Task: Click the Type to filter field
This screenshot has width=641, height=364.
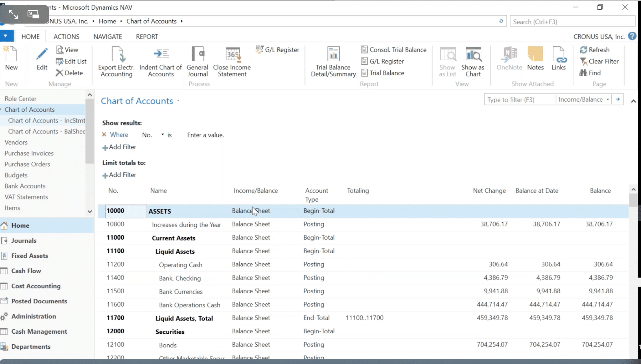Action: tap(520, 99)
